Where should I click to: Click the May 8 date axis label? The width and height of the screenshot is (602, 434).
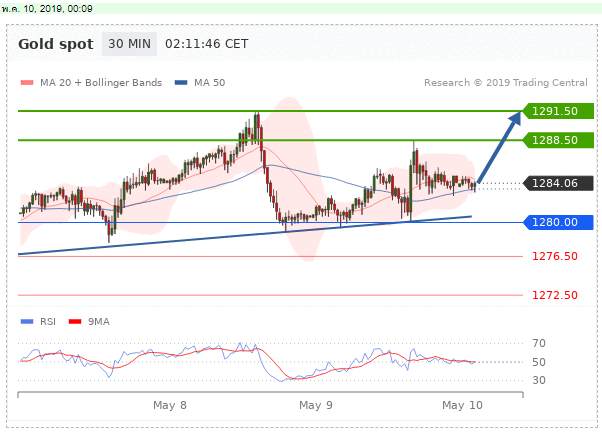tap(170, 405)
